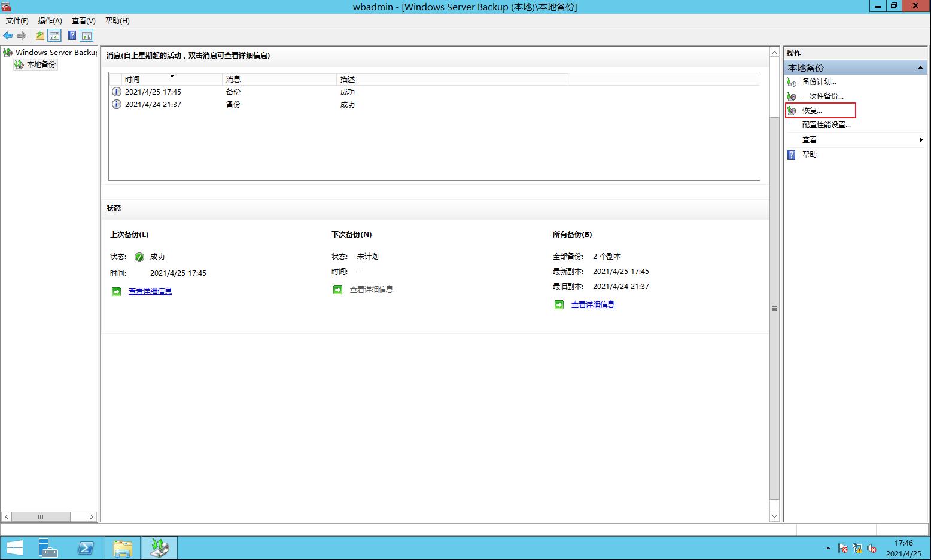This screenshot has height=560, width=931.
Task: Open 查看详细信息 link under 上次备份
Action: coord(150,291)
